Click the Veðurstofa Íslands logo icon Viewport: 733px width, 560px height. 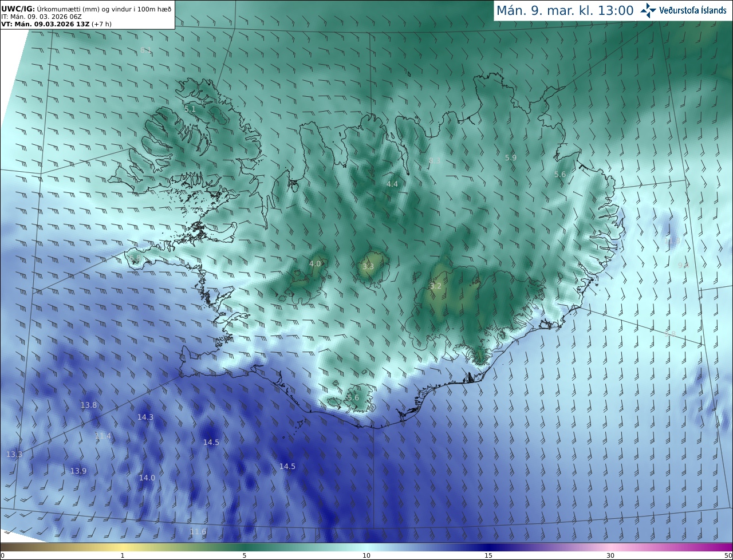[x=648, y=10]
